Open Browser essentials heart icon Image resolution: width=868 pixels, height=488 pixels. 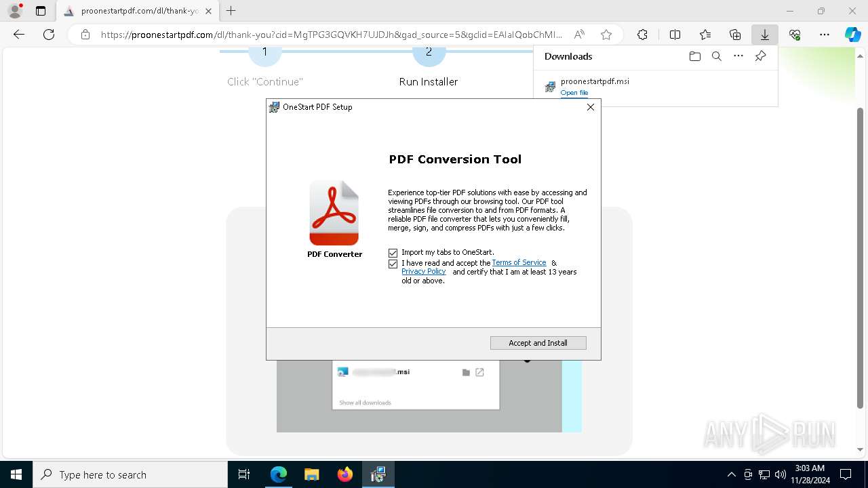pos(795,35)
